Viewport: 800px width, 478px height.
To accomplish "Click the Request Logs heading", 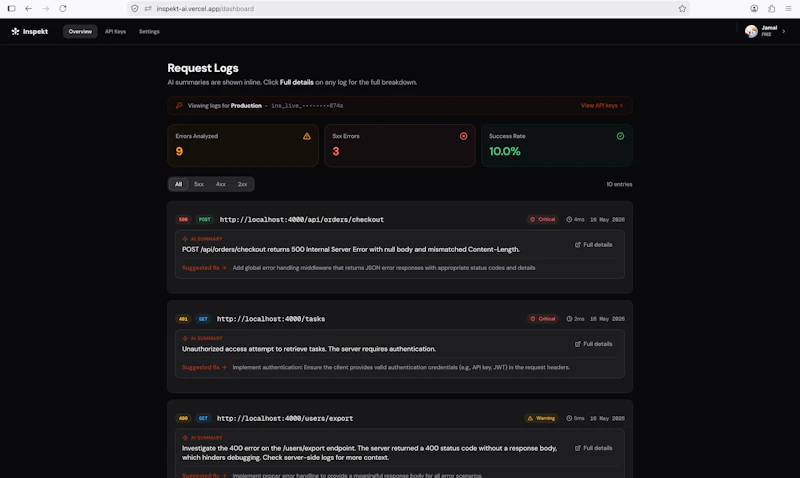I will click(203, 68).
